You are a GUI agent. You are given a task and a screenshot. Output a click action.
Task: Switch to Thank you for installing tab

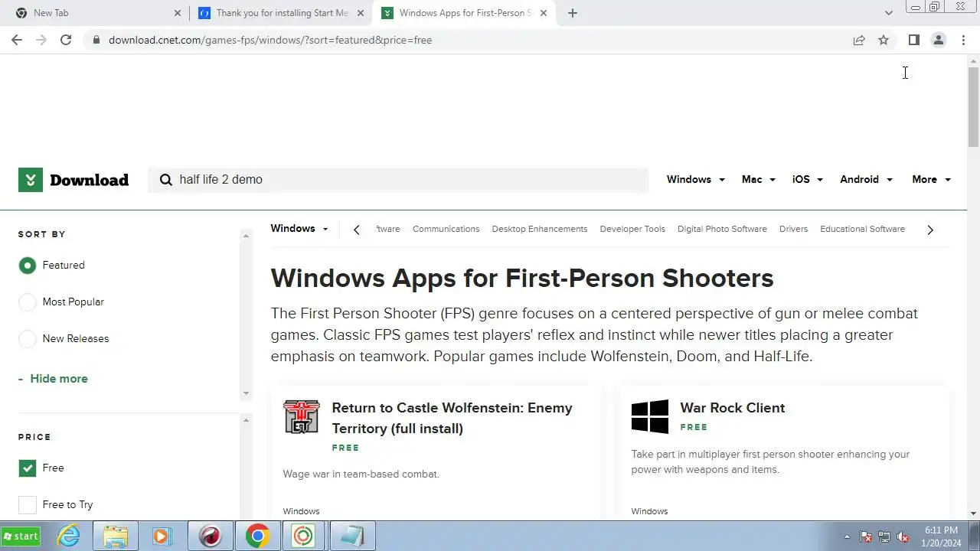coord(282,13)
